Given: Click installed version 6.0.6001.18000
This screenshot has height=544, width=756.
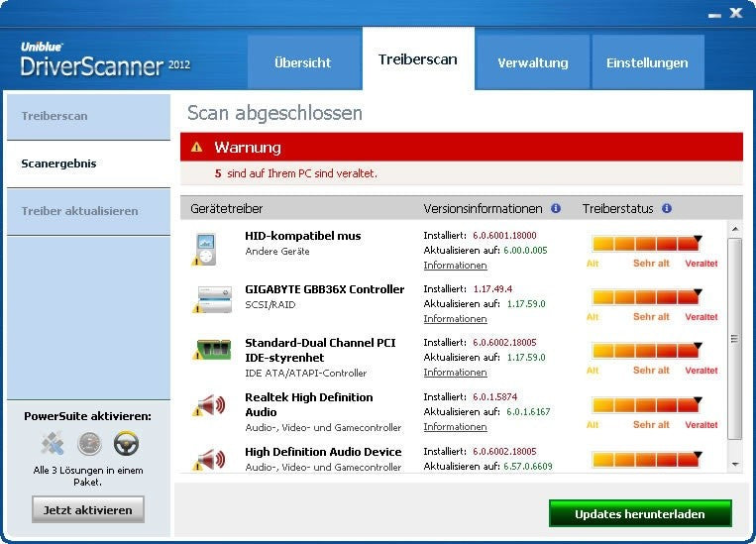Looking at the screenshot, I should tap(504, 236).
